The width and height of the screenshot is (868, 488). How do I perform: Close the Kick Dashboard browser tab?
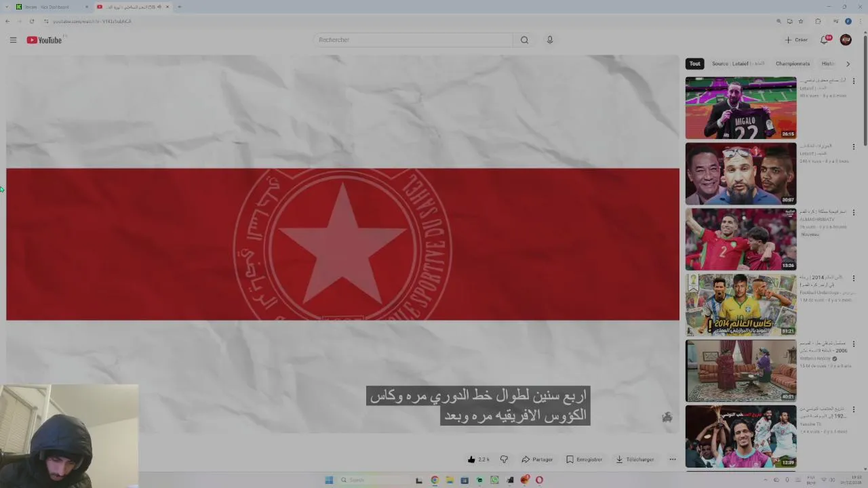87,7
